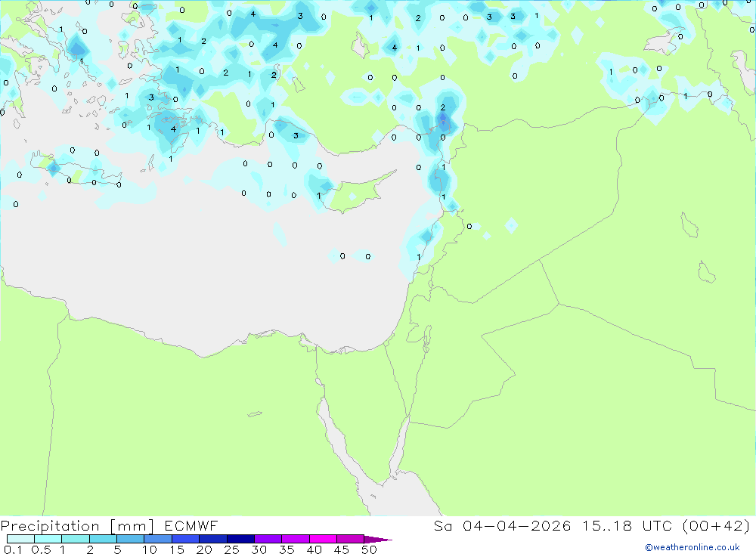Screen dimensions: 756x554
Task: Select the 20–25 mm dark blue legend swatch
Action: pyautogui.click(x=212, y=539)
